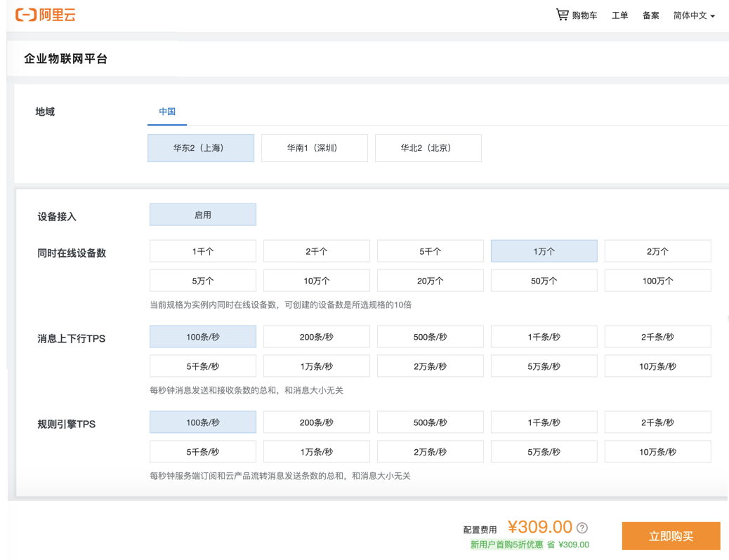Viewport: 729px width, 560px height.
Task: Set 规则引擎TPS to 5万条/秒
Action: 544,452
